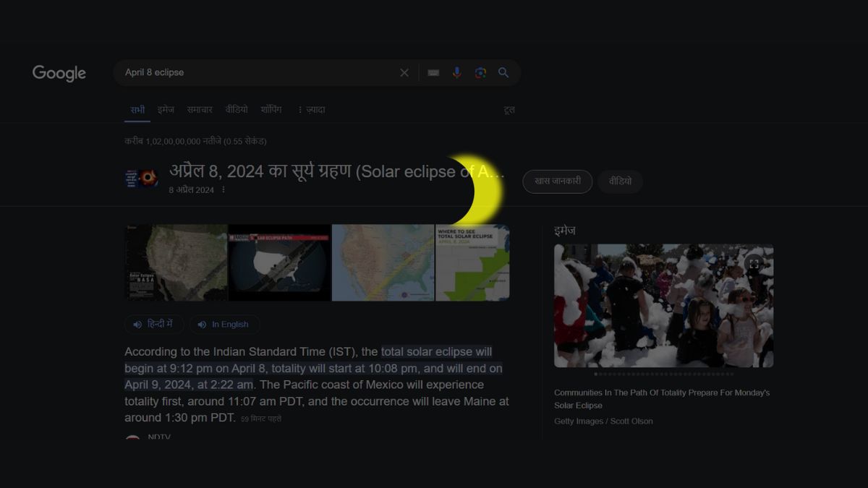Expand the ज़्यादा more menu

[311, 110]
